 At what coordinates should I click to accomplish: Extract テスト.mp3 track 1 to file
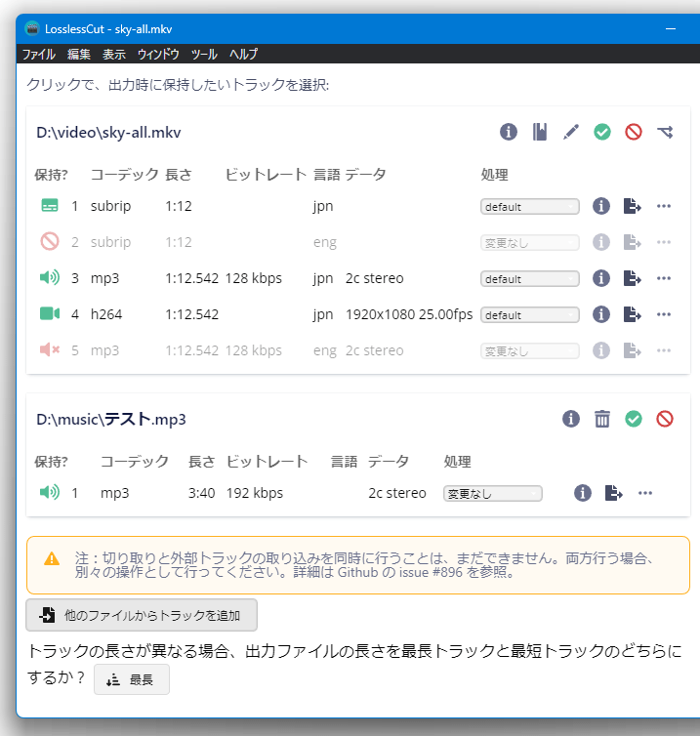tap(614, 493)
